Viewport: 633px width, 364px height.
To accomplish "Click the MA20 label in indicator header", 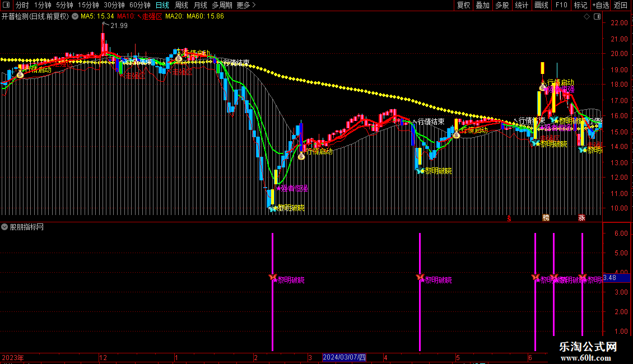I will (x=174, y=17).
